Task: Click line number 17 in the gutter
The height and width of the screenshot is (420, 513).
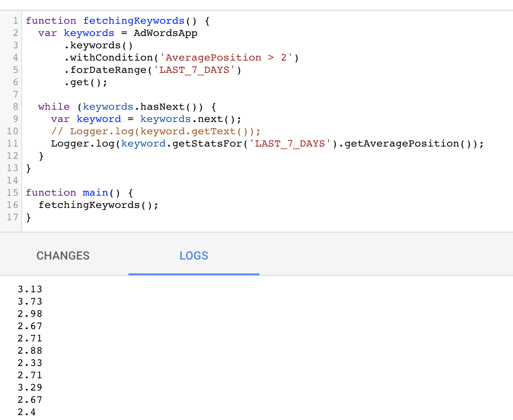Action: click(12, 217)
